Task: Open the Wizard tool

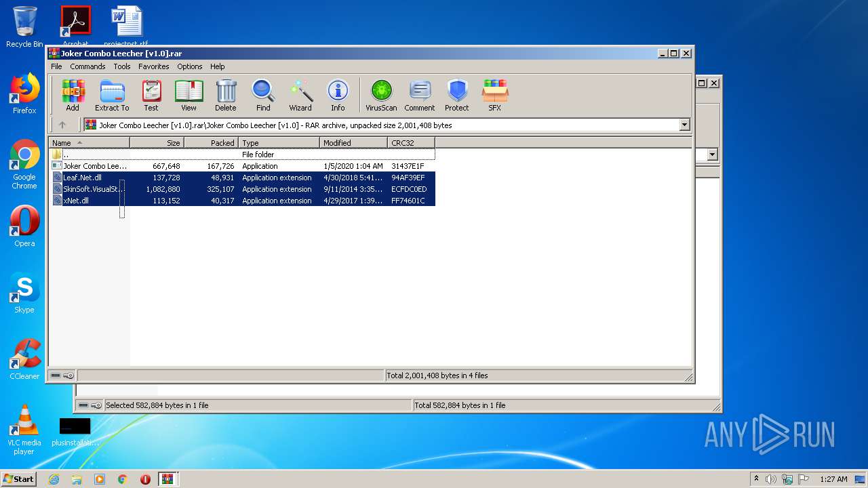Action: (300, 95)
